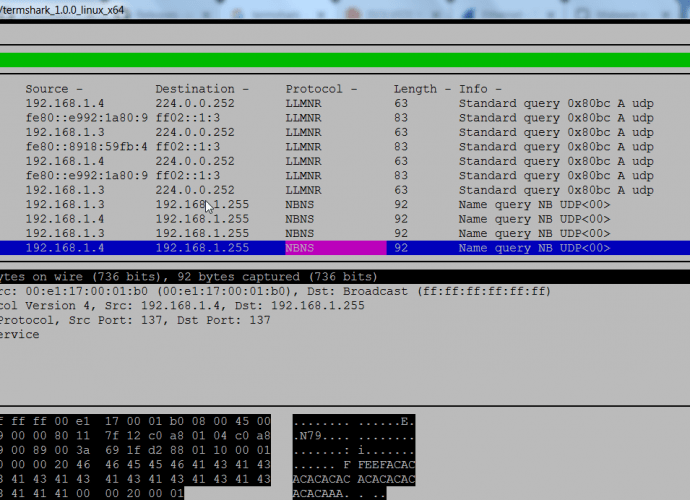Expand the Ethernet line with Dst: Broadcast
The image size is (690, 500).
click(275, 291)
